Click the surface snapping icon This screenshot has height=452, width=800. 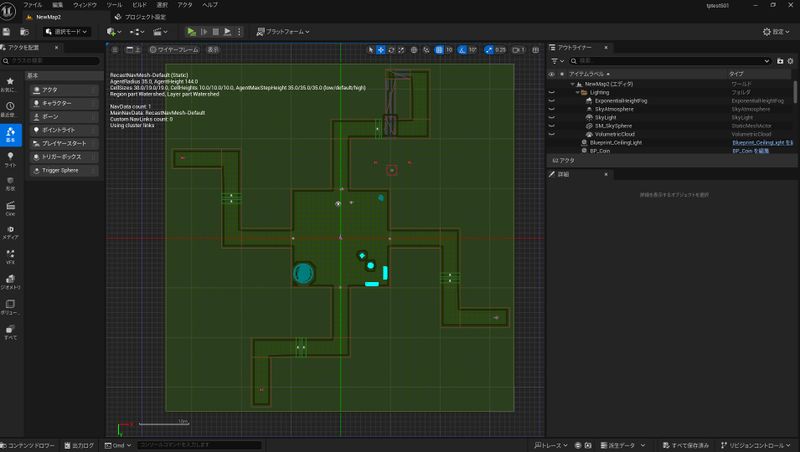pyautogui.click(x=426, y=50)
